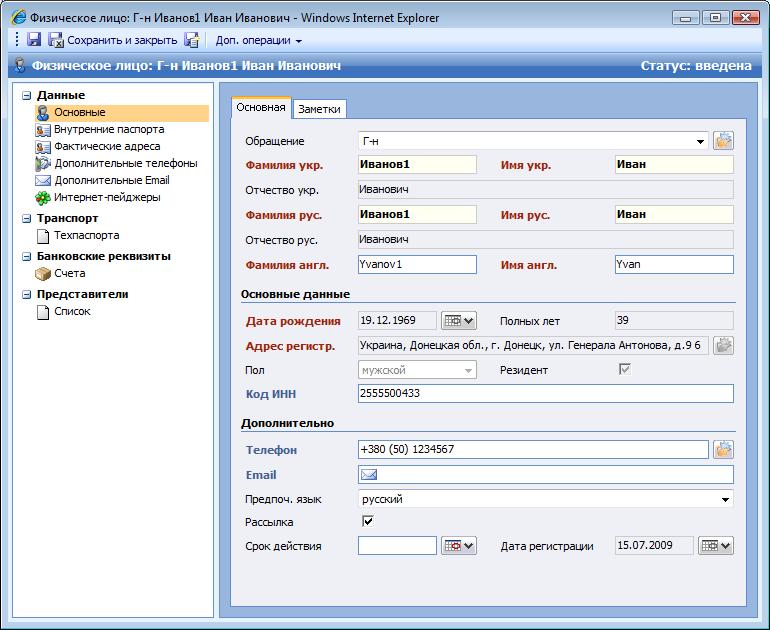Screen dimensions: 770x630
Task: Collapse the Представители tree group
Action: 26,294
